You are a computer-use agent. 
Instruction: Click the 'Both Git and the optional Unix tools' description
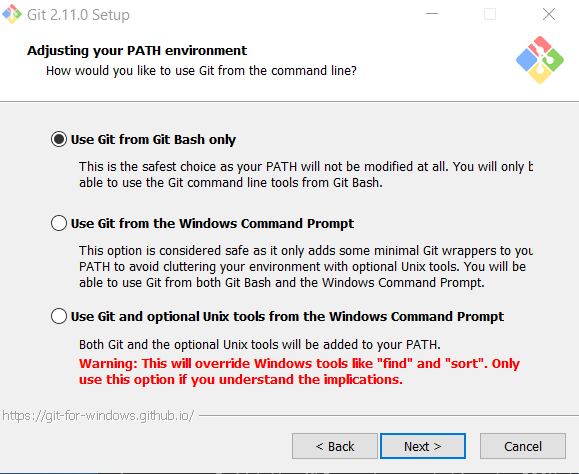pyautogui.click(x=260, y=344)
